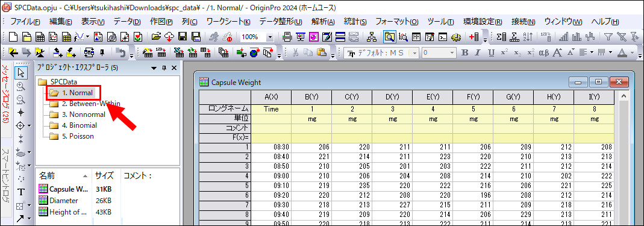The height and width of the screenshot is (226, 644).
Task: Toggle Bold text formatting
Action: coord(464,52)
